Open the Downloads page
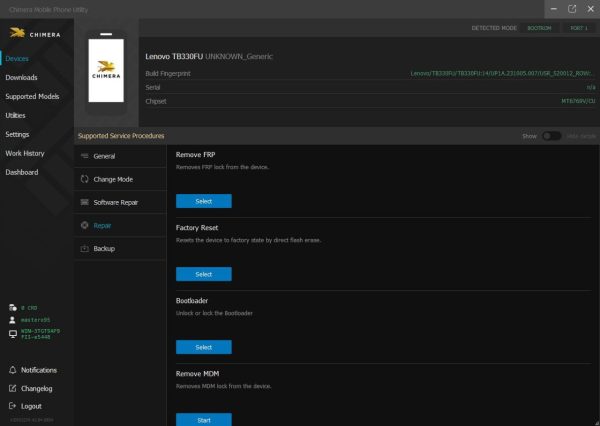The width and height of the screenshot is (600, 426). (21, 77)
